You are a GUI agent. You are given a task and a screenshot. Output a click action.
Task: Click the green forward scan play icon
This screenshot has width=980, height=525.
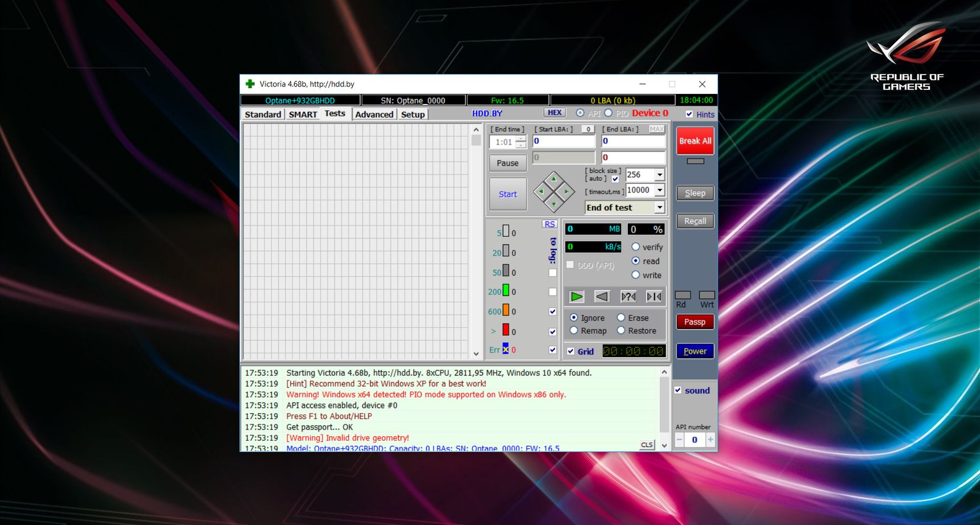[577, 297]
